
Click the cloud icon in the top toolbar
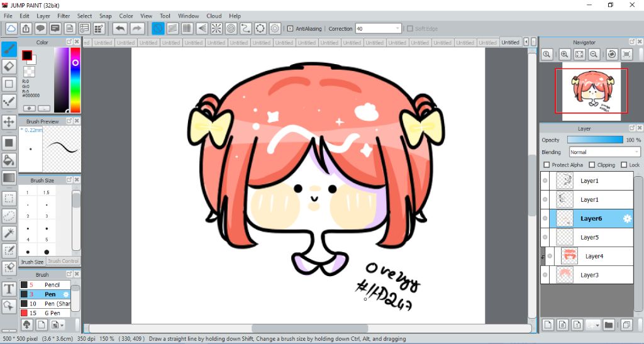pos(11,28)
